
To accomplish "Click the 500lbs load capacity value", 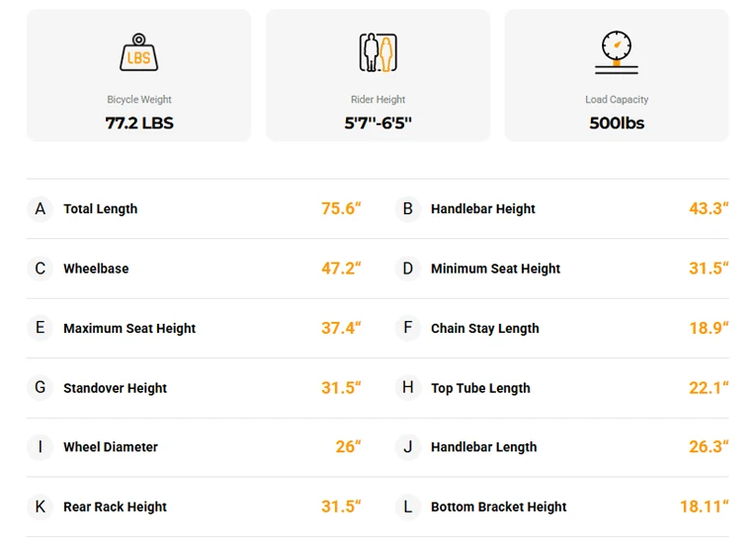I will (x=617, y=122).
